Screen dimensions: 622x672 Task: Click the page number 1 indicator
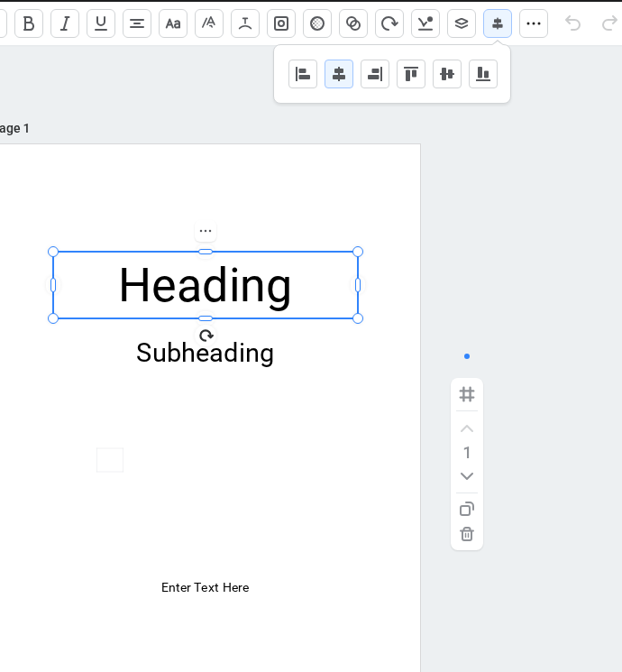(x=467, y=453)
